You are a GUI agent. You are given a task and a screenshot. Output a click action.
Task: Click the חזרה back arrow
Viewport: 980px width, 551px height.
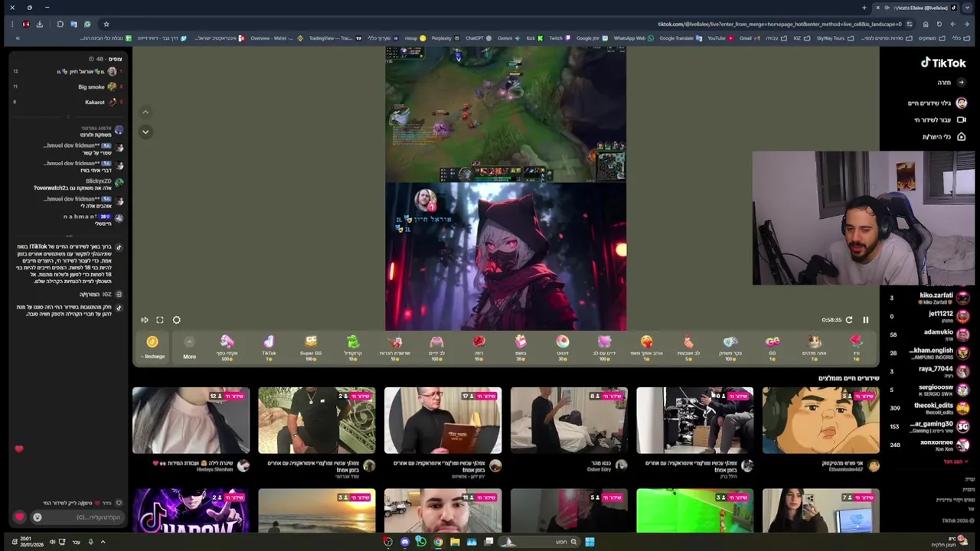(x=962, y=83)
